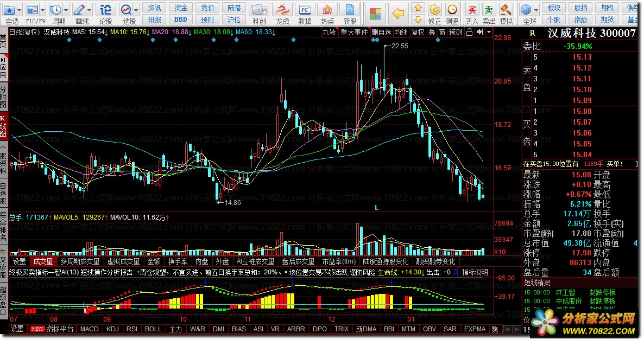Click the four-color grid layout icon
Screen dimensions: 644x340
pyautogui.click(x=375, y=14)
